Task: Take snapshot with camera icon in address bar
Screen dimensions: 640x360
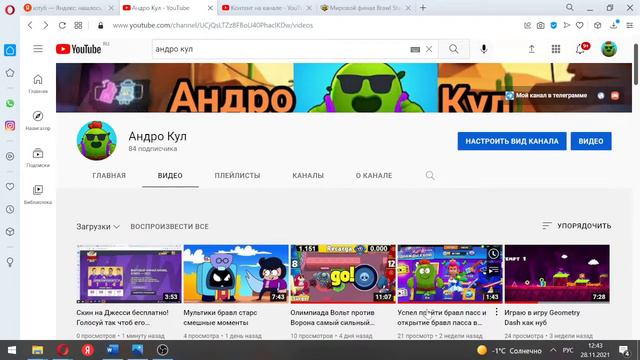Action: [540, 25]
